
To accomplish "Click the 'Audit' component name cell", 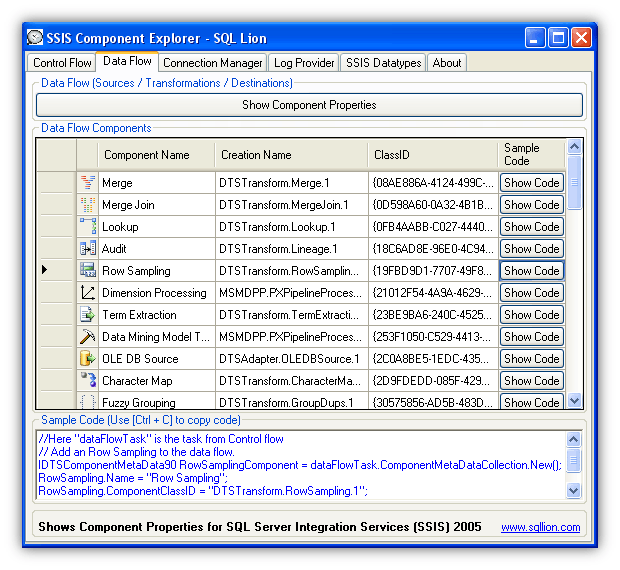I will click(x=157, y=249).
